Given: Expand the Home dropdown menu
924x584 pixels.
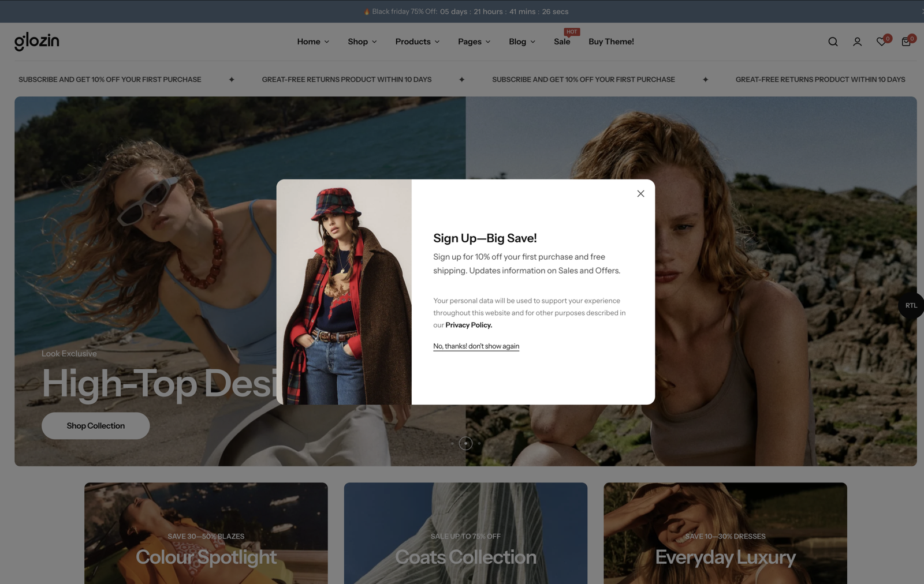Looking at the screenshot, I should tap(313, 42).
